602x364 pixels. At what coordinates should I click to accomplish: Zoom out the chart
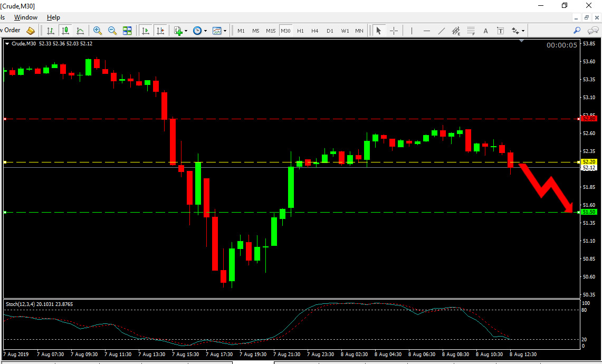point(112,31)
